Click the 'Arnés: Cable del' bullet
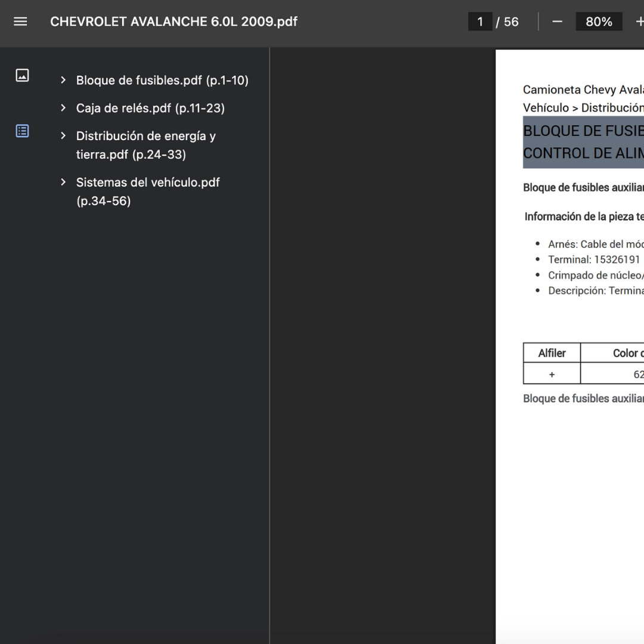The height and width of the screenshot is (644, 644). pos(596,244)
